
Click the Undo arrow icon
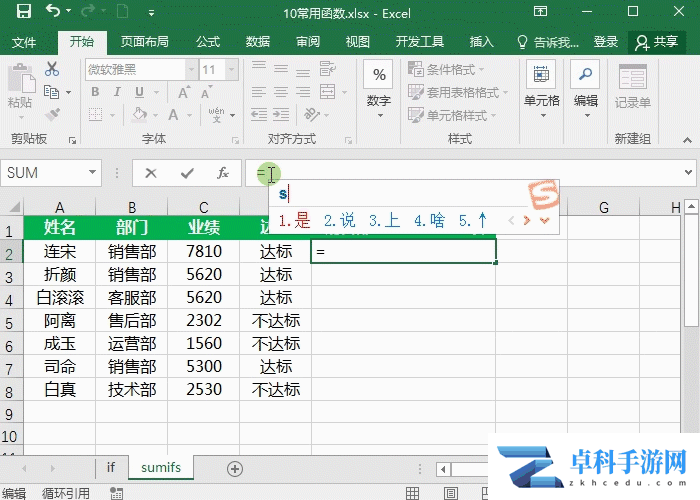click(x=52, y=11)
